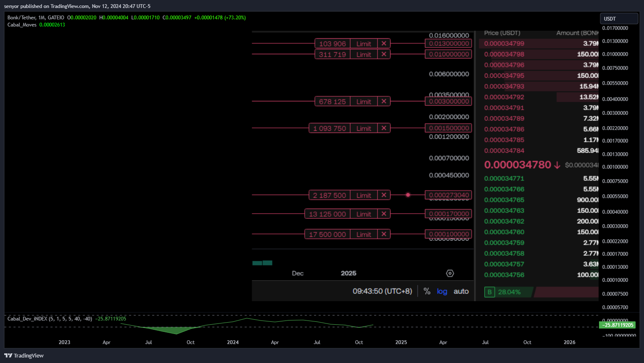The image size is (644, 363).
Task: Select bid price 0.000034771 in order book
Action: click(x=504, y=179)
